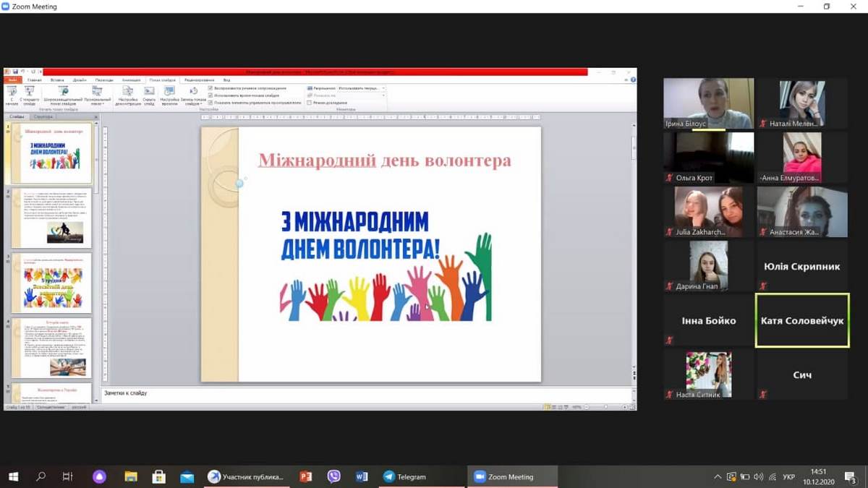The height and width of the screenshot is (488, 868).
Task: Open PowerPoint from the Windows taskbar
Action: (x=306, y=476)
